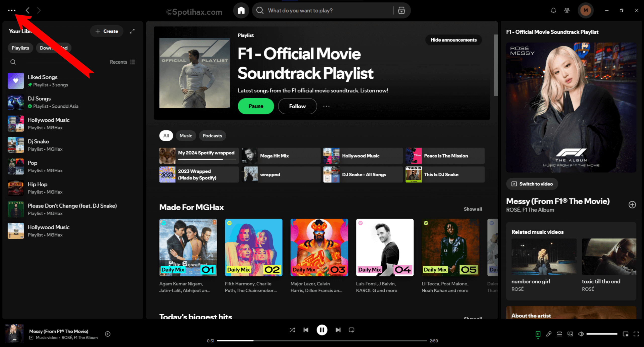Open Browse icon inside the search bar
This screenshot has height=347, width=644.
coord(401,10)
